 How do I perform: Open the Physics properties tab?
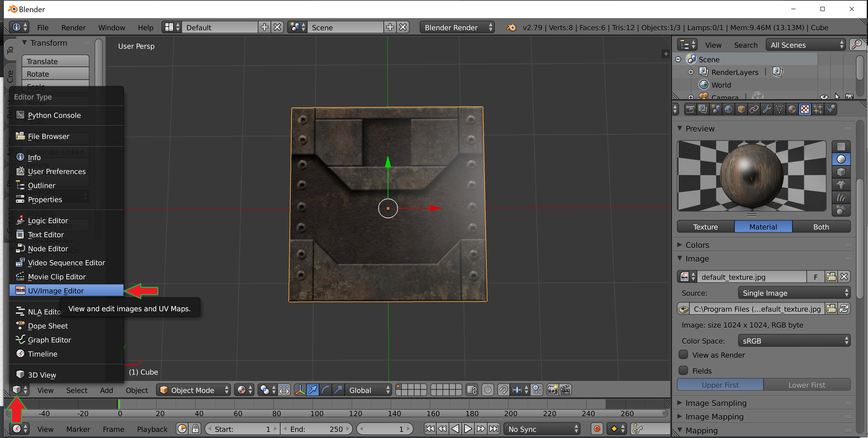click(831, 109)
